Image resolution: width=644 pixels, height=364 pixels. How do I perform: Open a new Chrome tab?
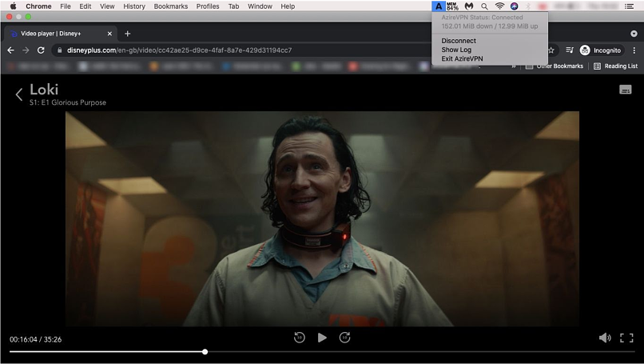127,34
